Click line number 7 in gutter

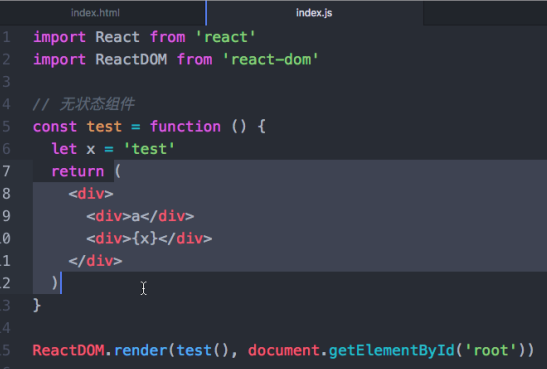(x=6, y=171)
